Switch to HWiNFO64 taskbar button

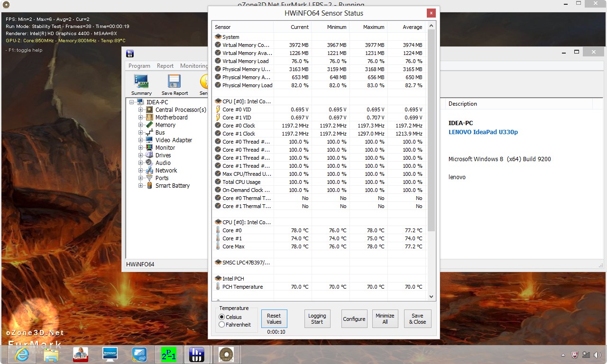coord(198,354)
